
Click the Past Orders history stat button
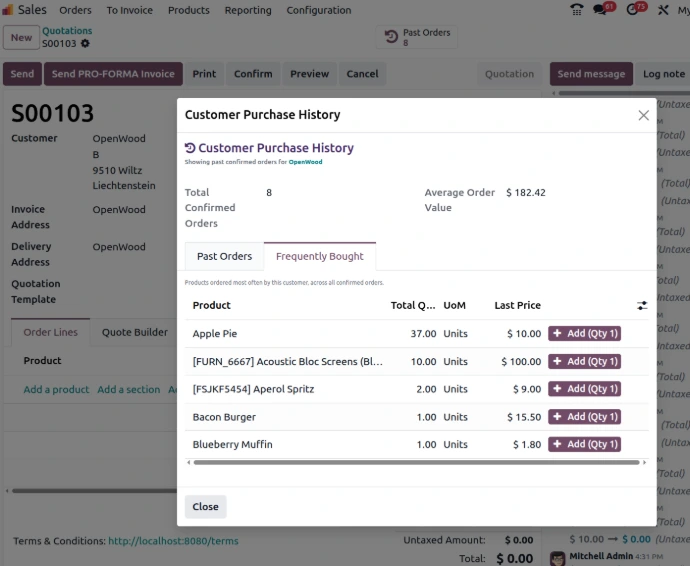418,38
